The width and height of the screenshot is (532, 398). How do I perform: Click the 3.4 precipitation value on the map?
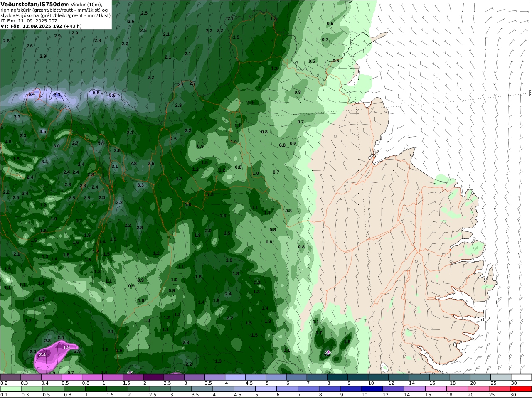[x=44, y=162]
